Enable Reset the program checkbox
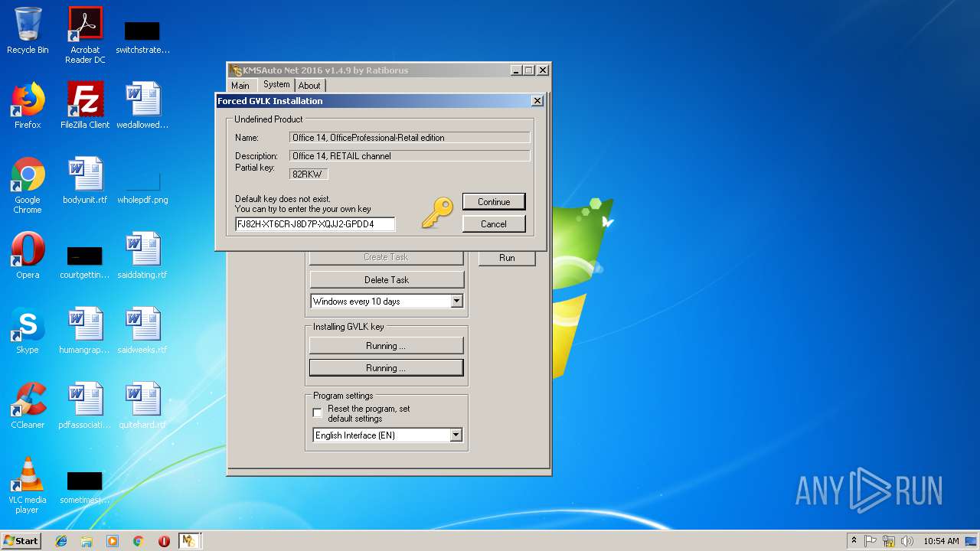The image size is (980, 551). click(318, 413)
